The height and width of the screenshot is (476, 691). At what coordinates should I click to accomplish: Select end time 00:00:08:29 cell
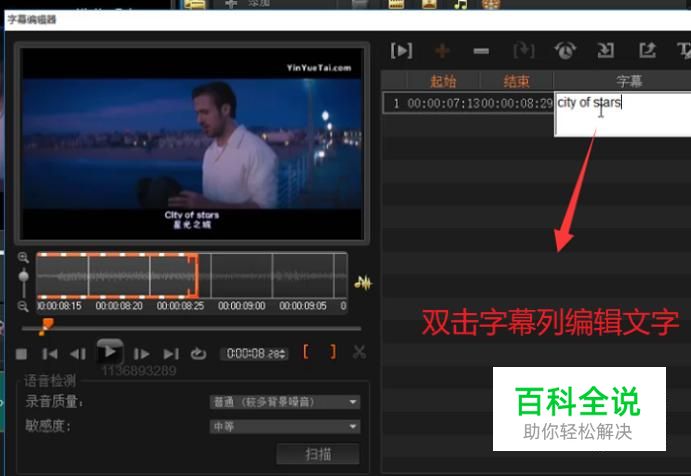516,104
